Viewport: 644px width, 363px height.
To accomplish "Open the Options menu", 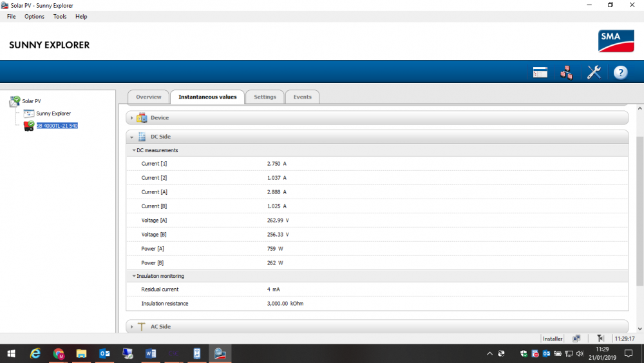I will 34,17.
